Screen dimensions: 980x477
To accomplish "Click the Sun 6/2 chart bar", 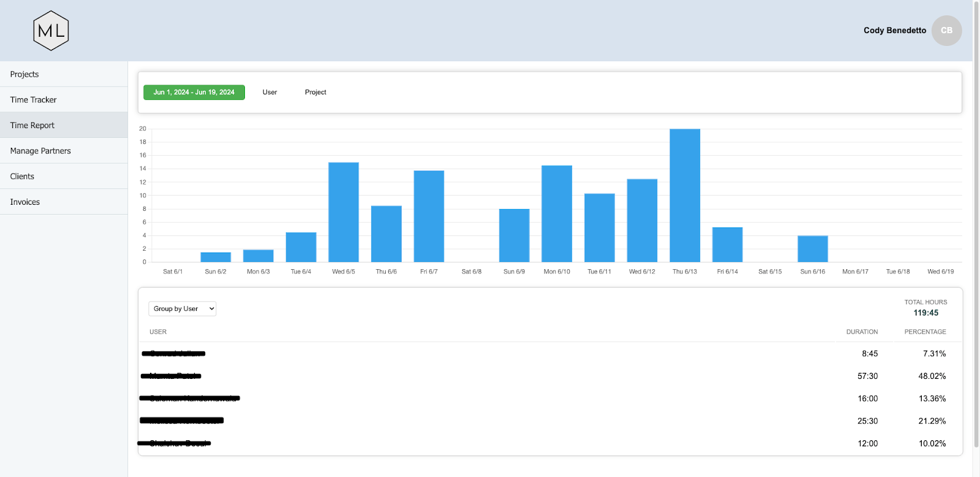I will click(216, 258).
